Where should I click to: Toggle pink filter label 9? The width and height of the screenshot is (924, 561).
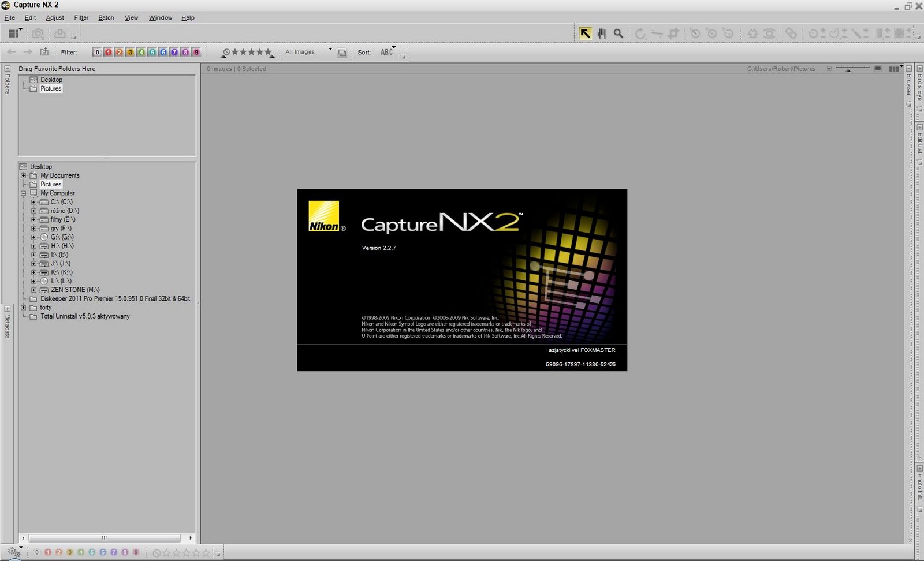(x=196, y=52)
